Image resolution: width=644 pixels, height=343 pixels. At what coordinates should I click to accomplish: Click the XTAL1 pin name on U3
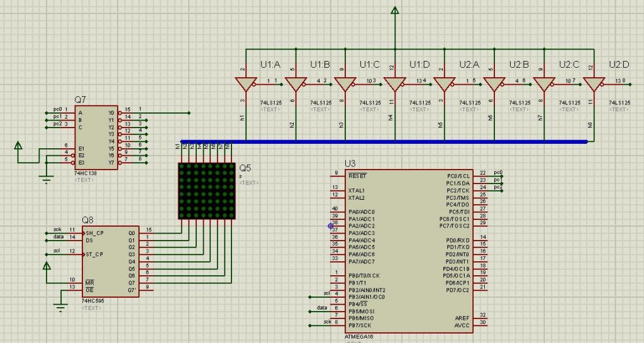(x=356, y=191)
